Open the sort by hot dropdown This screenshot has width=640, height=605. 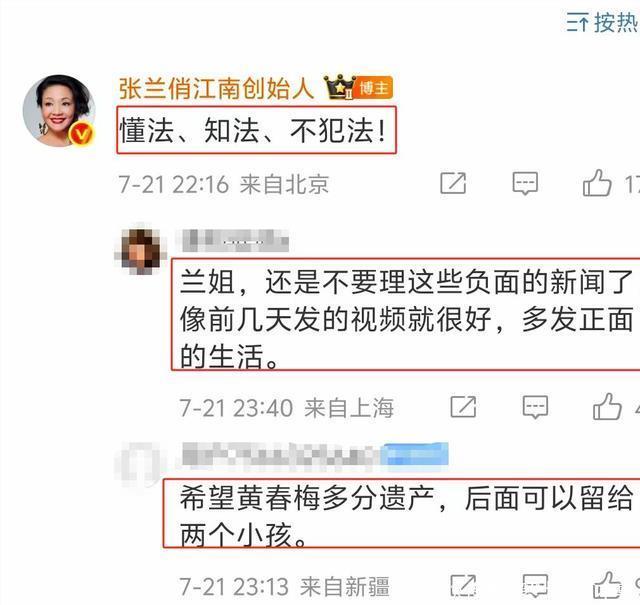pyautogui.click(x=603, y=22)
